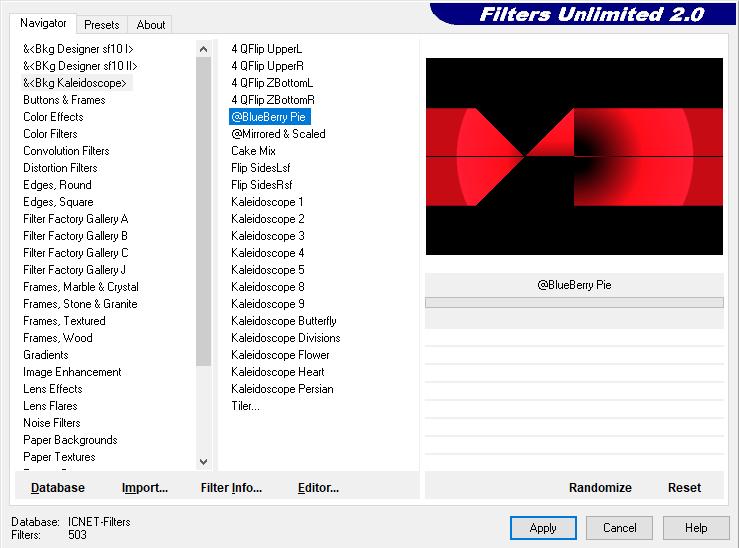Select the Color Effects category
The width and height of the screenshot is (739, 548).
(53, 117)
